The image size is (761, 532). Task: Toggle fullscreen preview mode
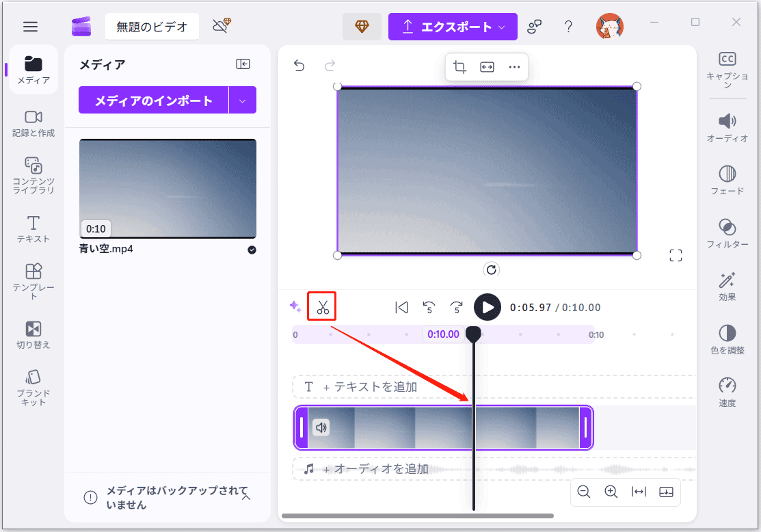pyautogui.click(x=676, y=255)
